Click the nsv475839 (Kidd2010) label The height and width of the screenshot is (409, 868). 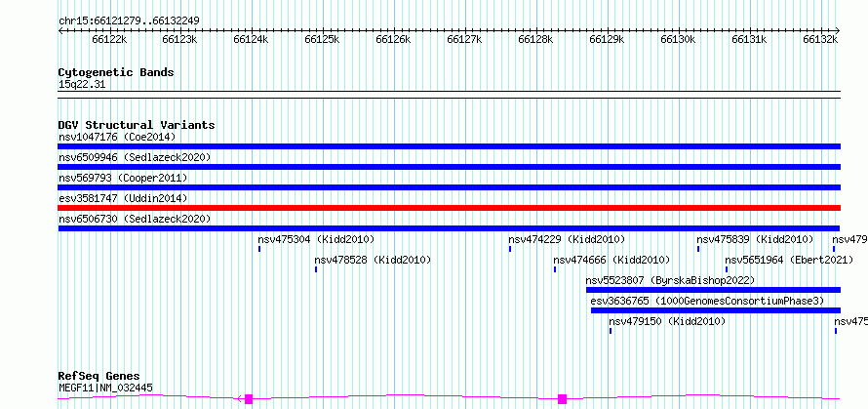click(755, 239)
